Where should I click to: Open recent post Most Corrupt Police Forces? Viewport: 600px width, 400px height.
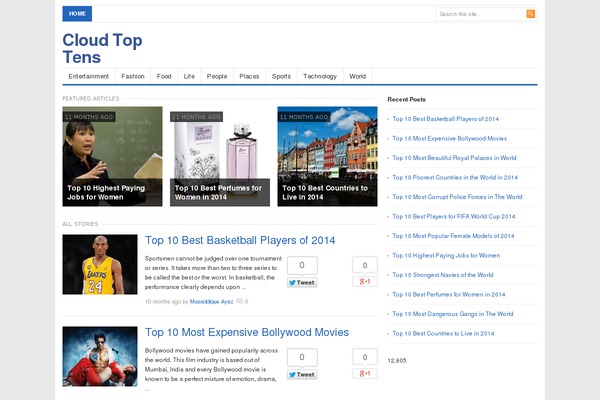tap(457, 197)
